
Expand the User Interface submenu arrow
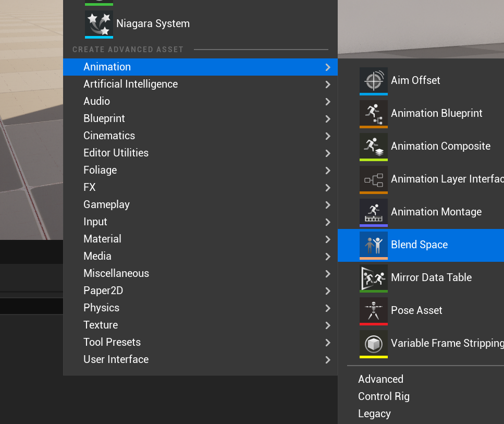(327, 360)
